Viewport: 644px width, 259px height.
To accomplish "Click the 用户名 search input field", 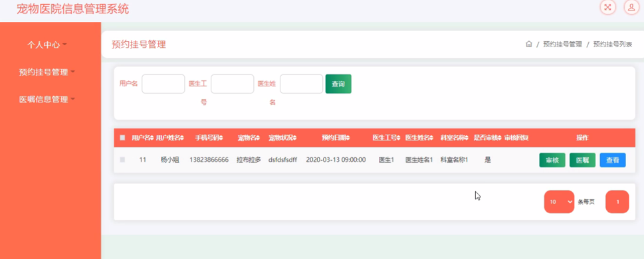I will pyautogui.click(x=163, y=84).
